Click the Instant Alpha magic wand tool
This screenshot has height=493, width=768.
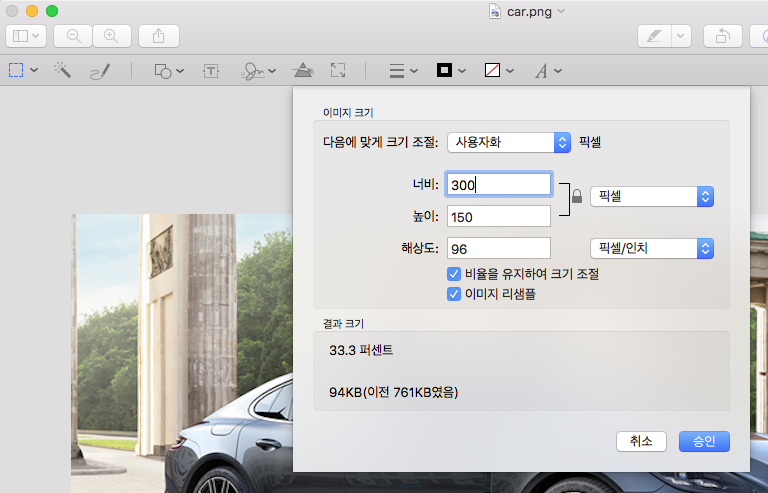pyautogui.click(x=62, y=71)
